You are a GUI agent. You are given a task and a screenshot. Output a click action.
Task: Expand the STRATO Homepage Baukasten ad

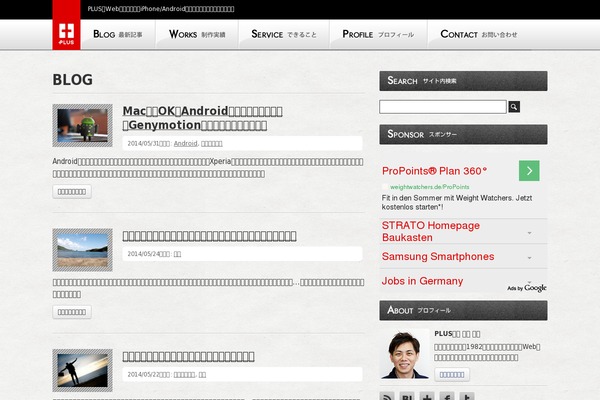pos(530,233)
